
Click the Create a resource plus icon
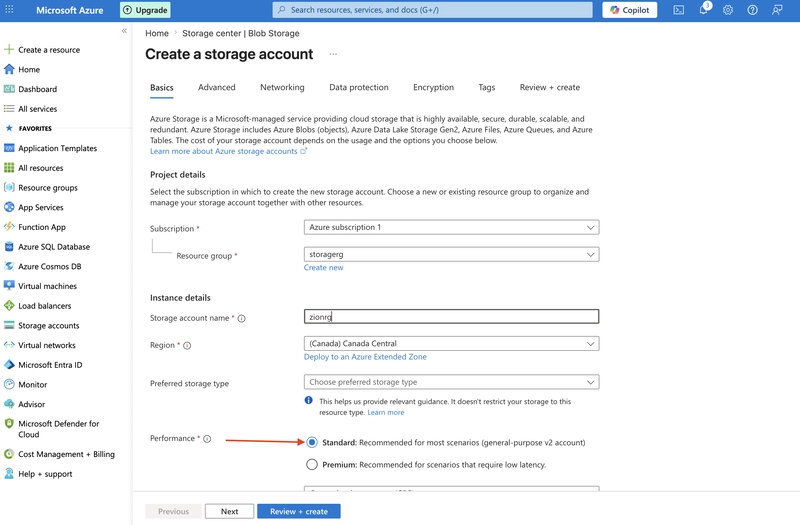point(9,49)
